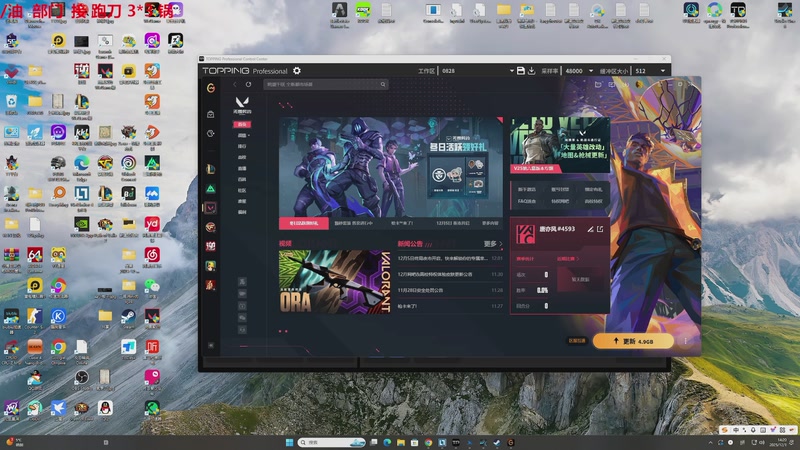800x450 pixels.
Task: Click the yellow 更新 4.9GB button
Action: [x=633, y=341]
